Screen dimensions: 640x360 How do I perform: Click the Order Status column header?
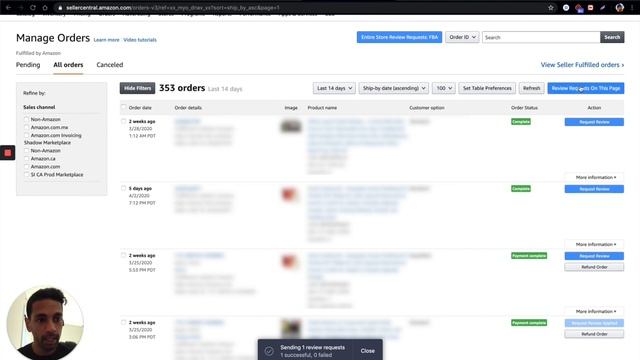click(524, 108)
